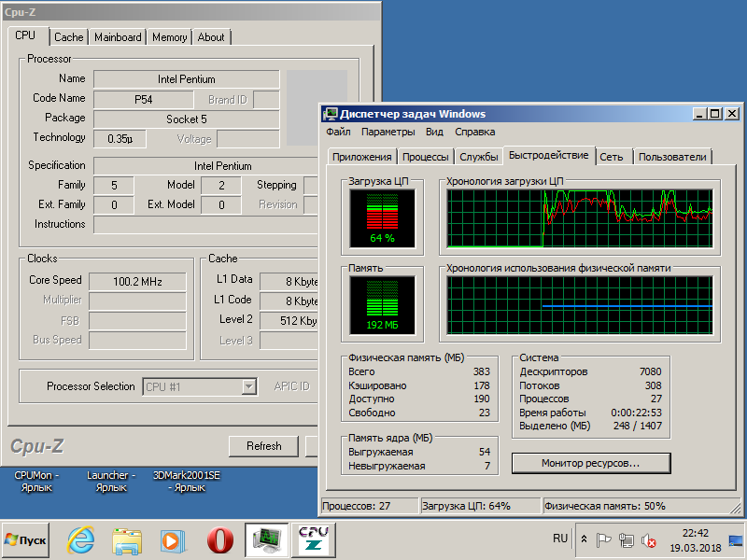Open the Параметры menu
The image size is (747, 560).
tap(388, 133)
